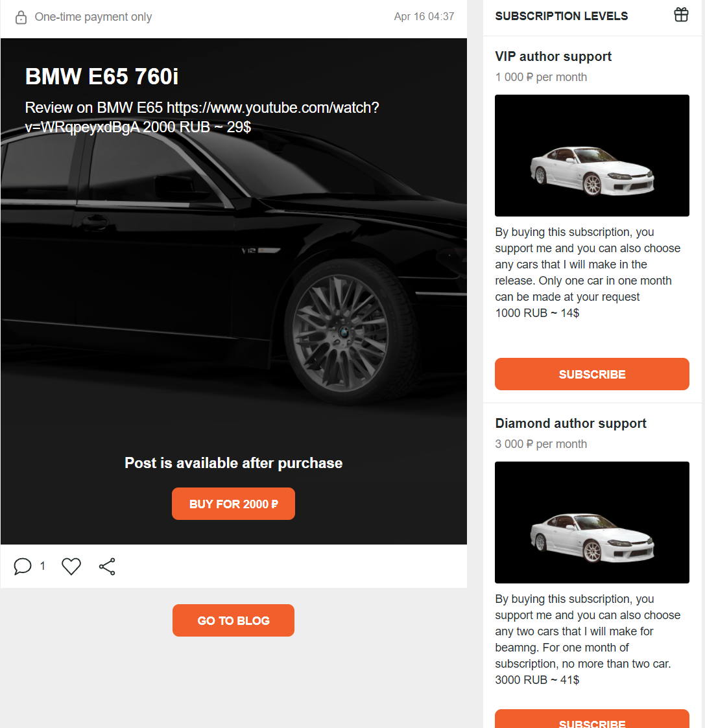Click the lock icon beside One-time payment only
705x728 pixels.
pyautogui.click(x=21, y=18)
